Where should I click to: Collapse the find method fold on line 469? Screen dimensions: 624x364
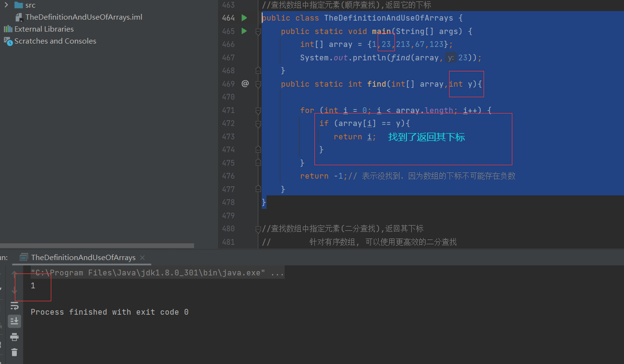pos(258,84)
